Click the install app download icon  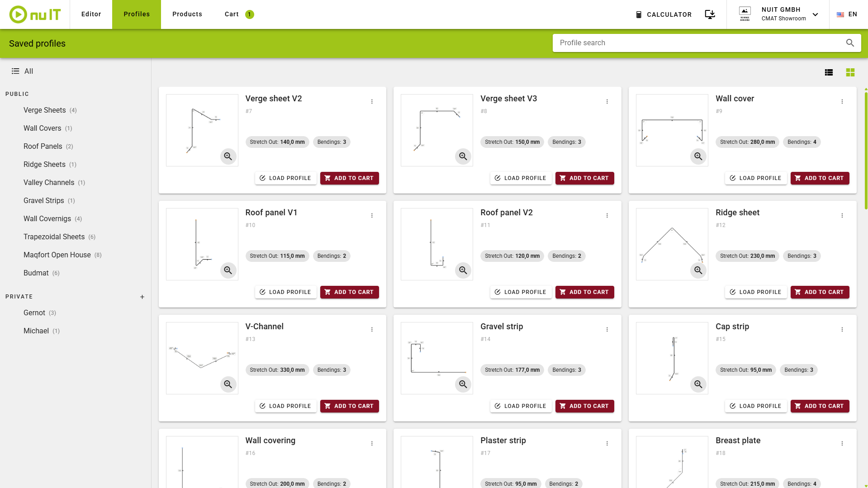[710, 14]
